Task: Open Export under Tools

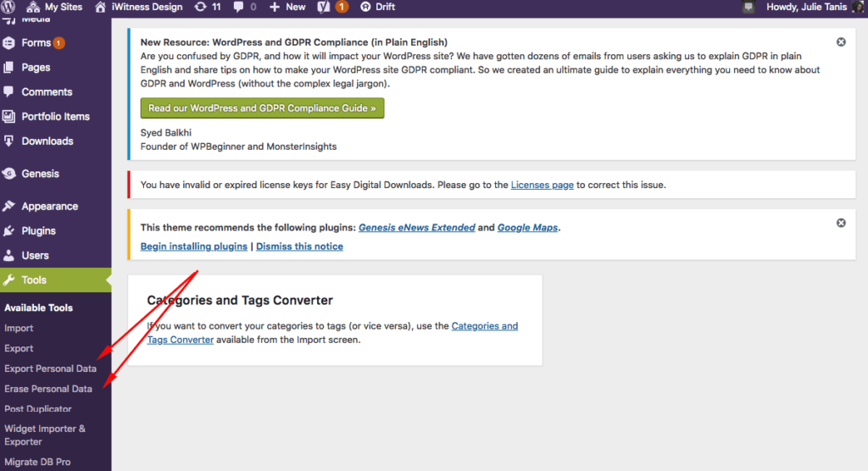Action: click(x=19, y=348)
